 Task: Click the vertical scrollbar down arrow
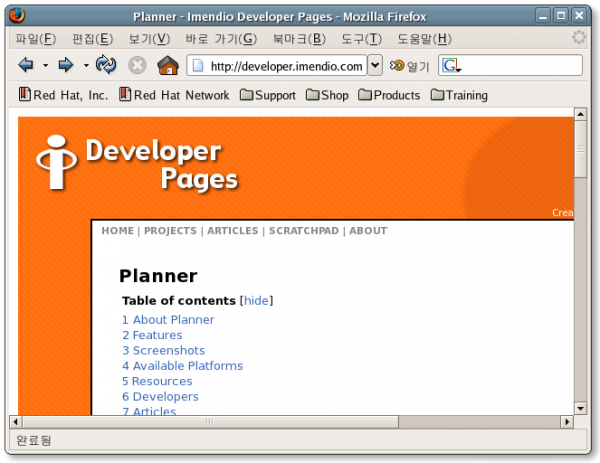580,408
